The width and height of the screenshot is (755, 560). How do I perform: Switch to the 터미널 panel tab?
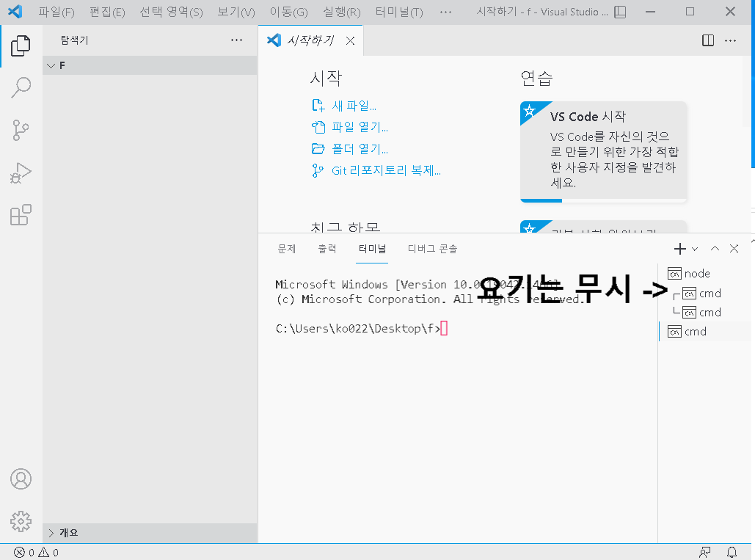tap(372, 249)
